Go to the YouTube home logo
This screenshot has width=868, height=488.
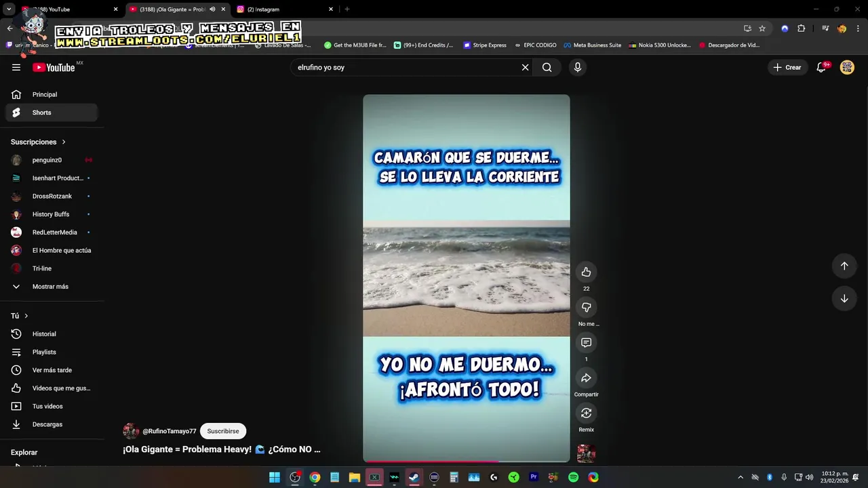tap(54, 67)
